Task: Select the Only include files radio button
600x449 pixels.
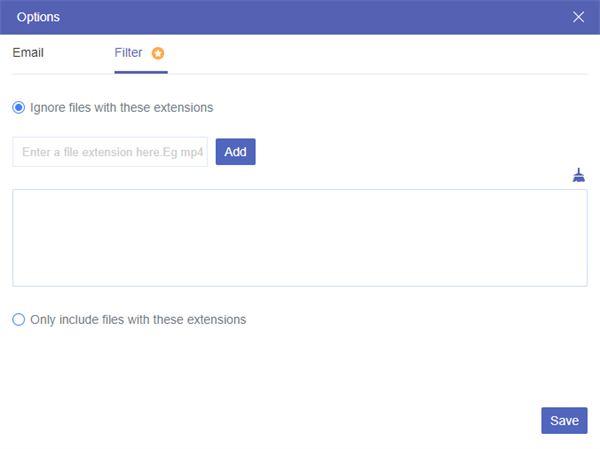Action: [x=19, y=320]
